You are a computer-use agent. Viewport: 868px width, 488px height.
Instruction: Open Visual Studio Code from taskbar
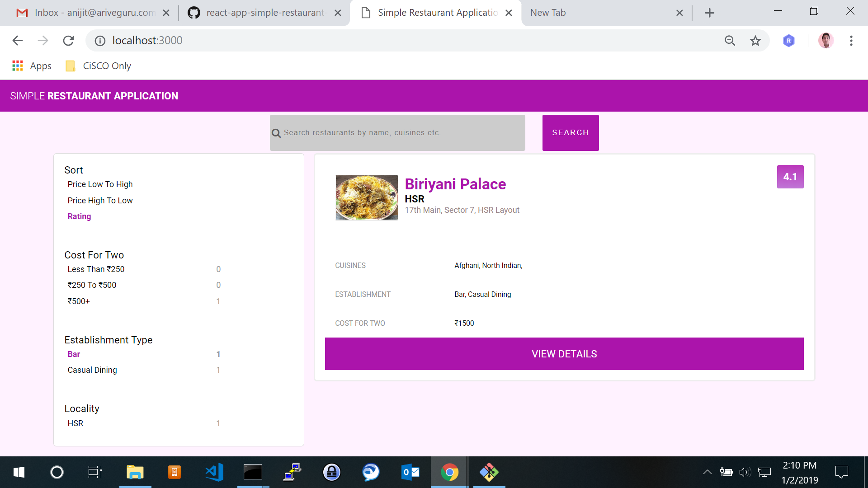(x=214, y=472)
